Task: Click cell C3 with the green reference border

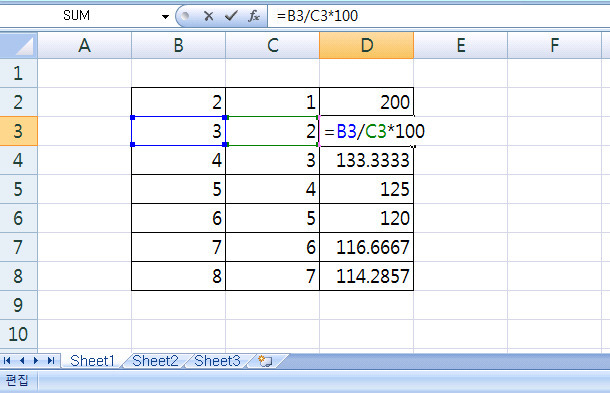Action: pos(273,131)
